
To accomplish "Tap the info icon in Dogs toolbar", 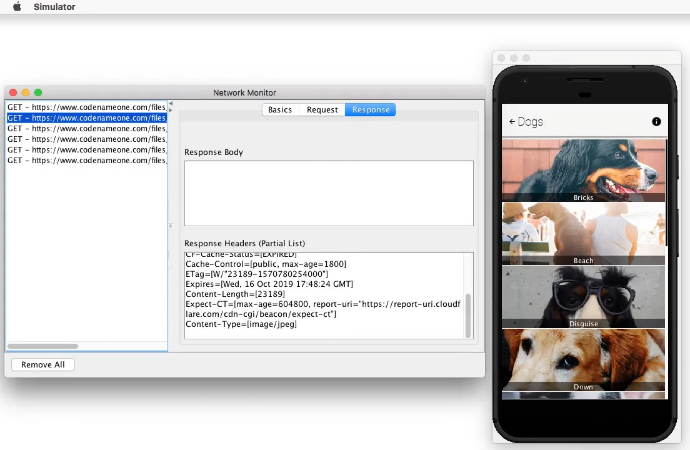I will pos(656,121).
